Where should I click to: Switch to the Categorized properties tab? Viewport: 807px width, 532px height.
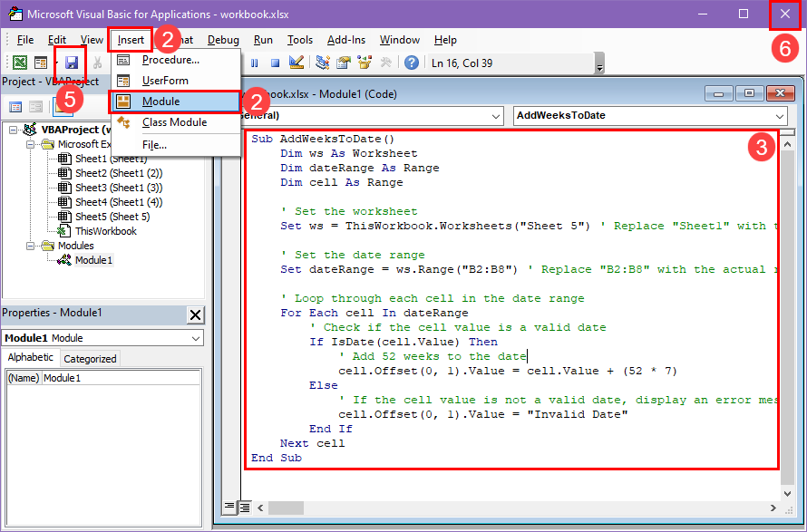pos(90,359)
